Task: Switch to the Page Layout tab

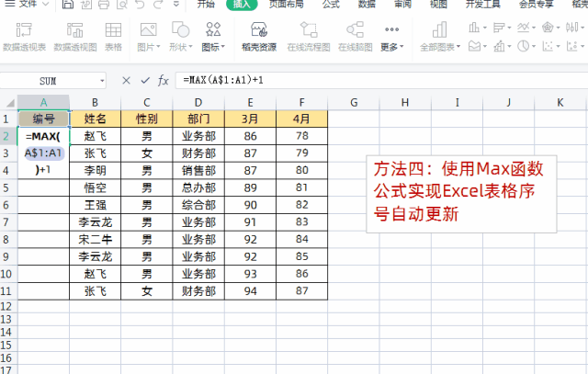Action: pyautogui.click(x=288, y=4)
